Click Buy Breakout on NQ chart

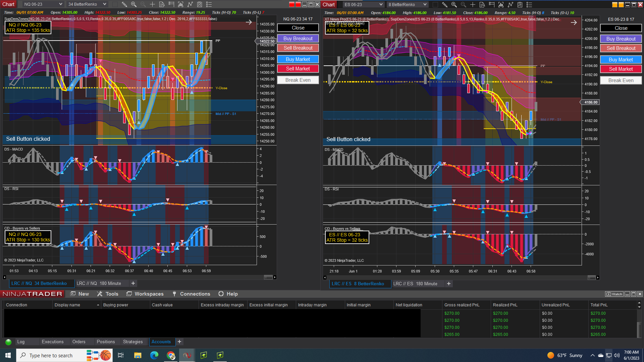pos(298,39)
